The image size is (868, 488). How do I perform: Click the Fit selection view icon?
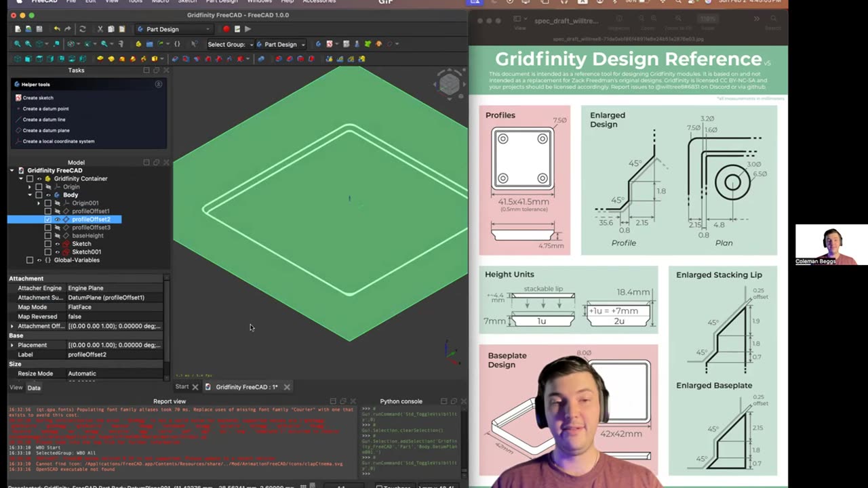28,44
